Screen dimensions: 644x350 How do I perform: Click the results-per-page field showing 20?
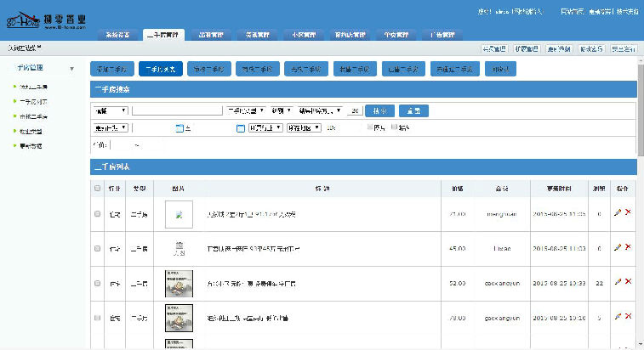coord(355,110)
